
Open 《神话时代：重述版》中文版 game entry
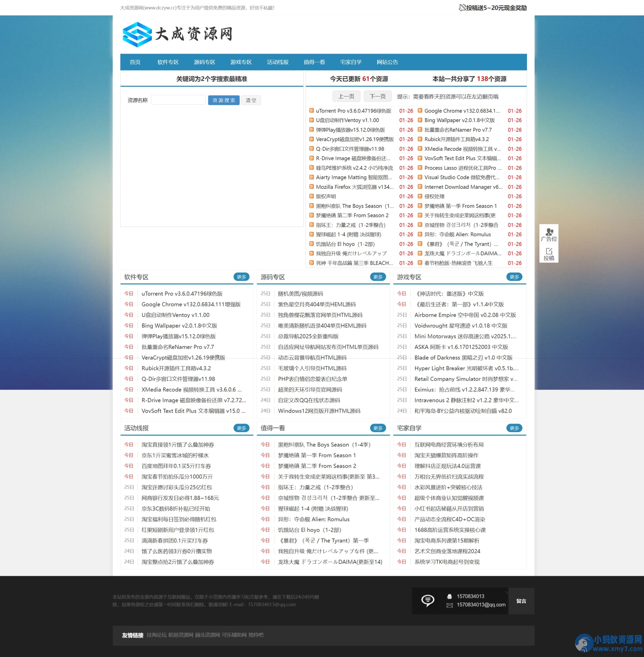449,294
